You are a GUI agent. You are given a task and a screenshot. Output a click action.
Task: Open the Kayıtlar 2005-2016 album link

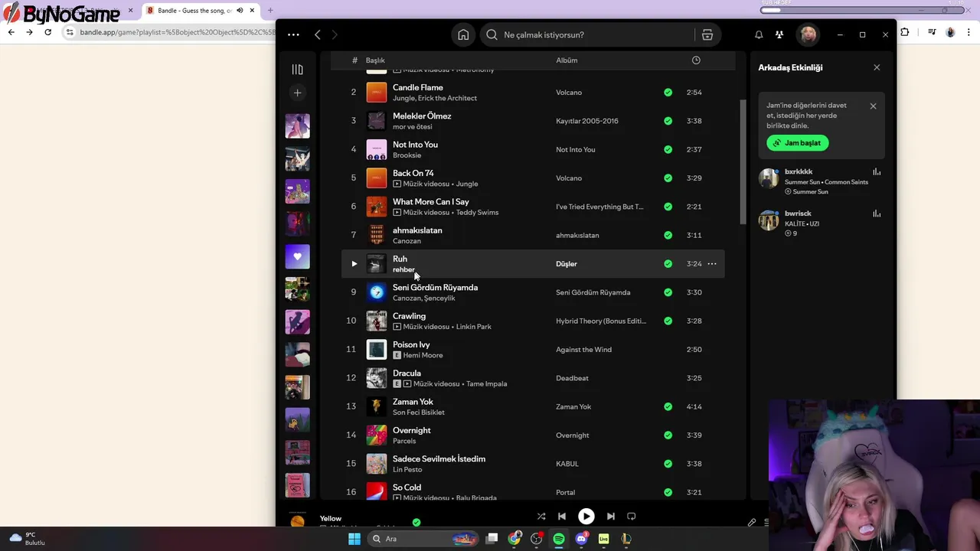point(587,121)
